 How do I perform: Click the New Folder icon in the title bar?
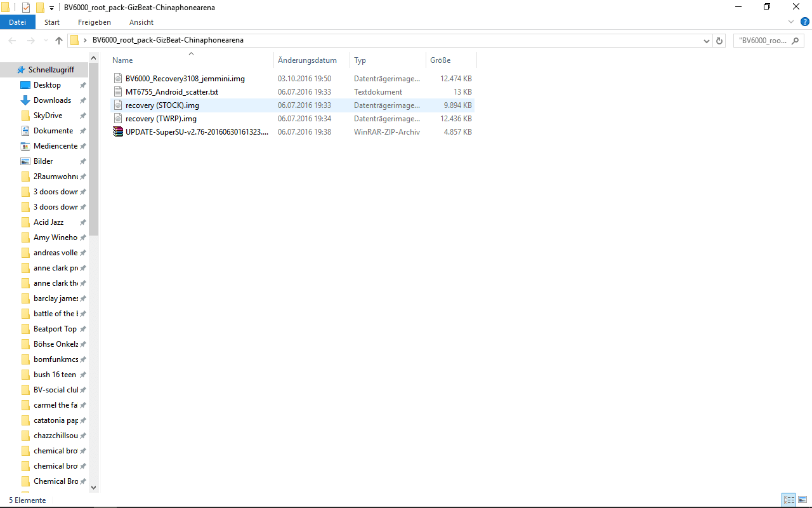pos(39,7)
